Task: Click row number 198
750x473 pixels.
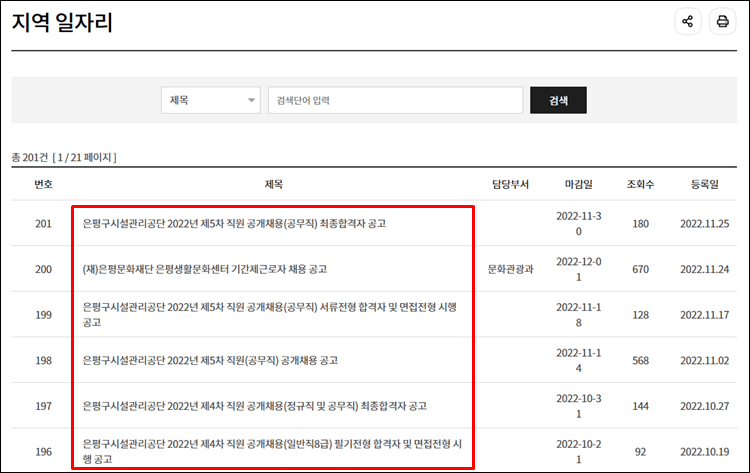Action: 43,361
